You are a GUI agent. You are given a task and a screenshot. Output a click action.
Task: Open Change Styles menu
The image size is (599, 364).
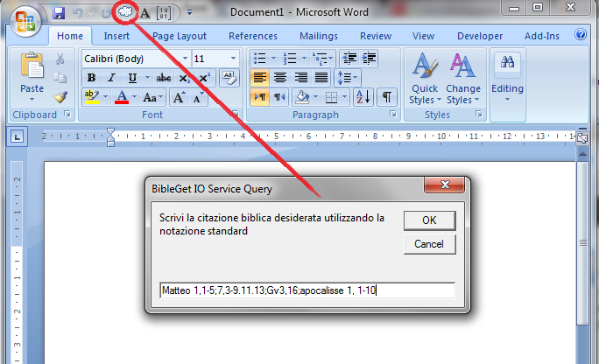point(463,78)
